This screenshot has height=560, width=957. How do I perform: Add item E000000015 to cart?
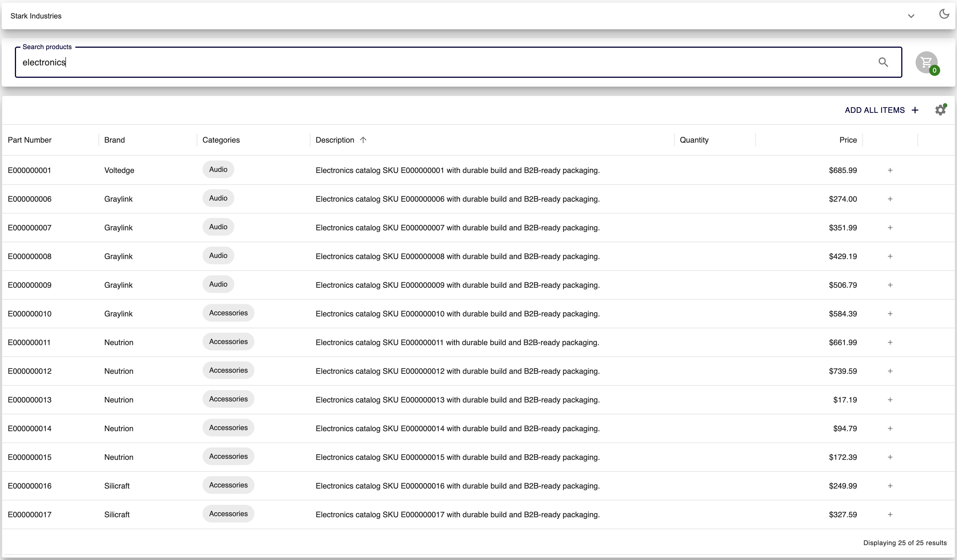click(x=890, y=457)
